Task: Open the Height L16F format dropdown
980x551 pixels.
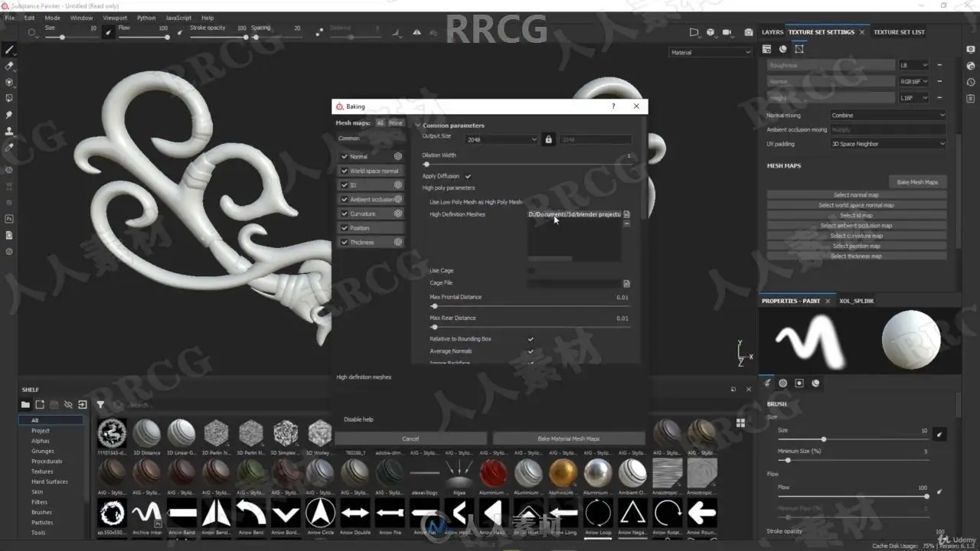Action: [x=913, y=98]
